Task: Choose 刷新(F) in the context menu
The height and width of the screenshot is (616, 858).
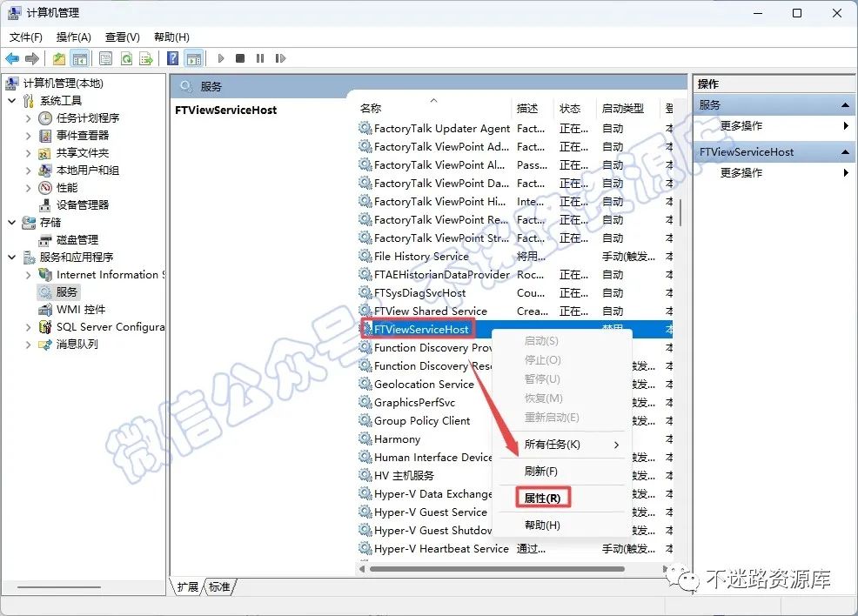Action: (x=562, y=471)
